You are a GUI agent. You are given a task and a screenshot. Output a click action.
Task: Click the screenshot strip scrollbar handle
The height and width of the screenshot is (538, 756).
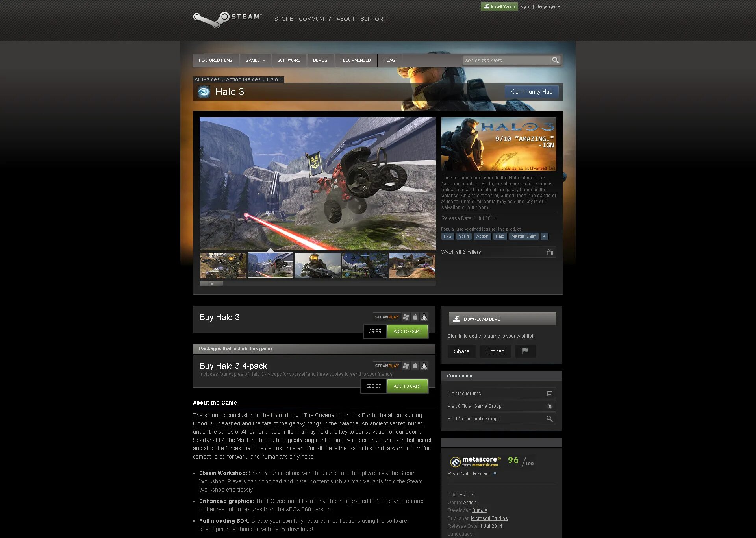pos(211,283)
